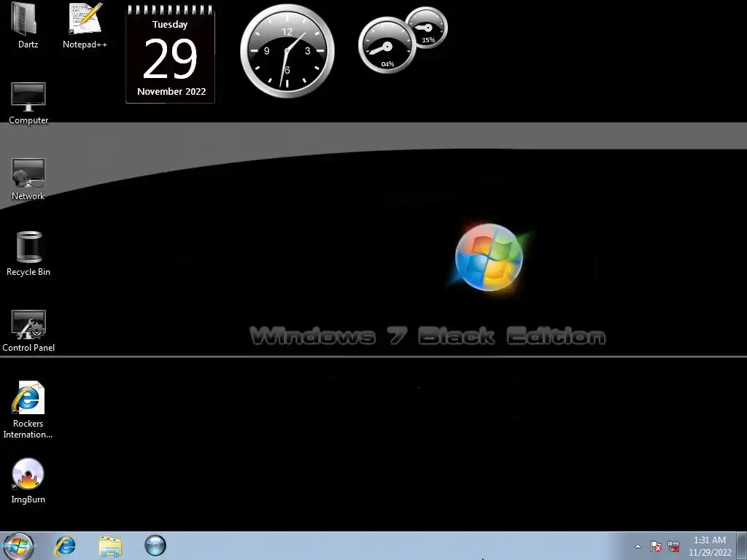
Task: Launch Internet Explorer from the taskbar
Action: [65, 545]
